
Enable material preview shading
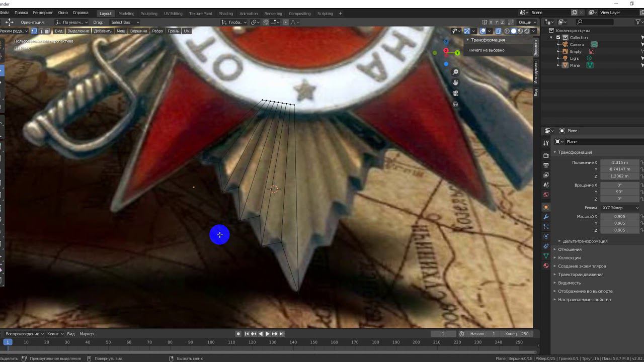pos(520,31)
